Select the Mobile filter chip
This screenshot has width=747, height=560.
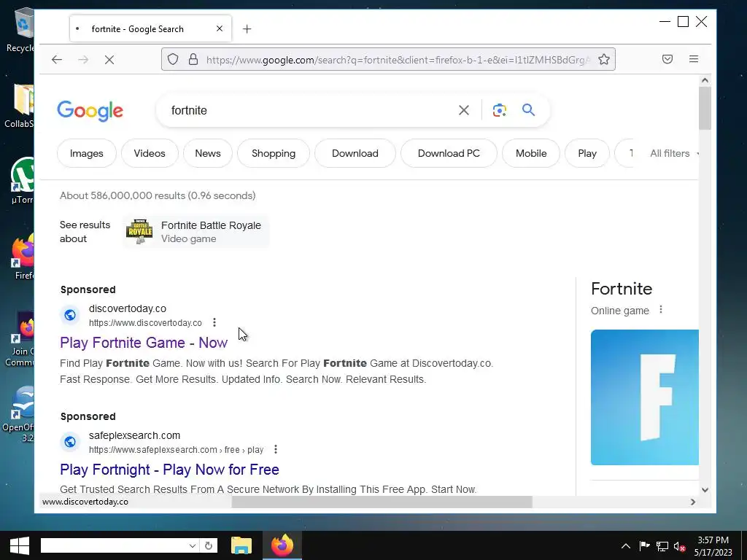coord(531,153)
